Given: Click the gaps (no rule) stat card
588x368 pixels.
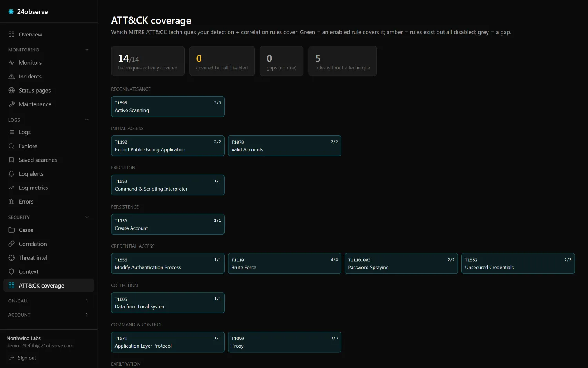Looking at the screenshot, I should pyautogui.click(x=281, y=61).
